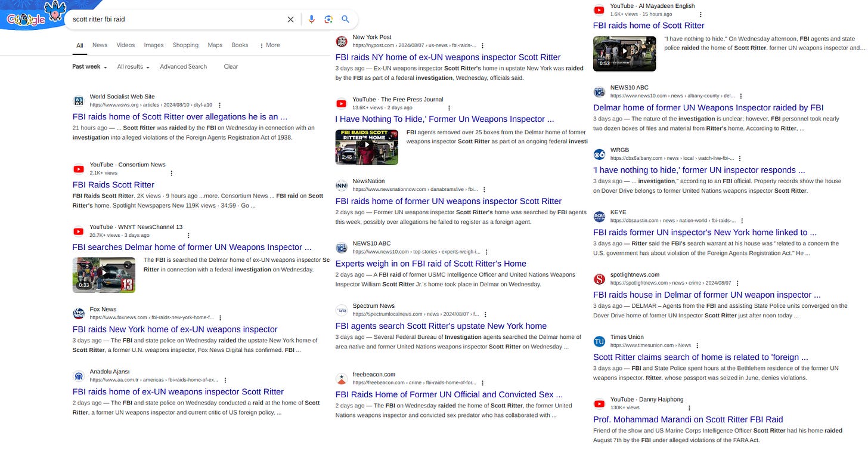Screen dimensions: 868x454
Task: Open the Past week time filter dropdown
Action: coord(89,67)
